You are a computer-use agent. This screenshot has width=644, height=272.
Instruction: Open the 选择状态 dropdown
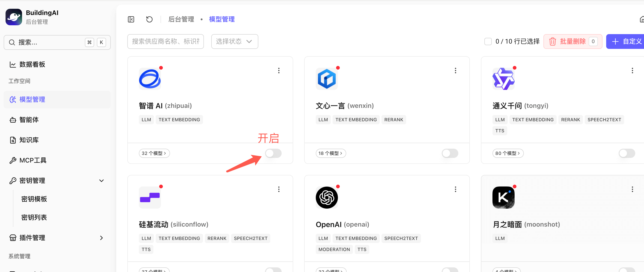point(234,41)
